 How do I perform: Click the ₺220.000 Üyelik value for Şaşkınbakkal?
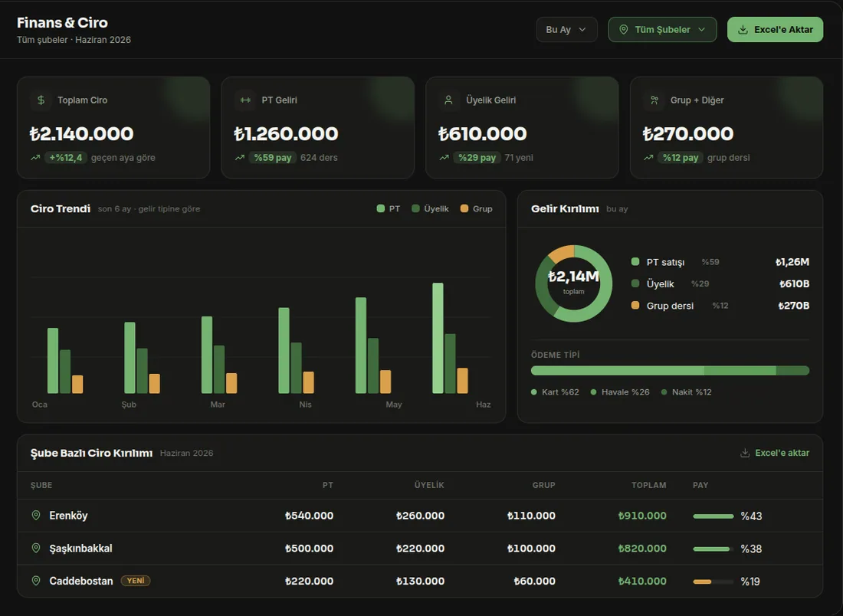click(x=421, y=549)
